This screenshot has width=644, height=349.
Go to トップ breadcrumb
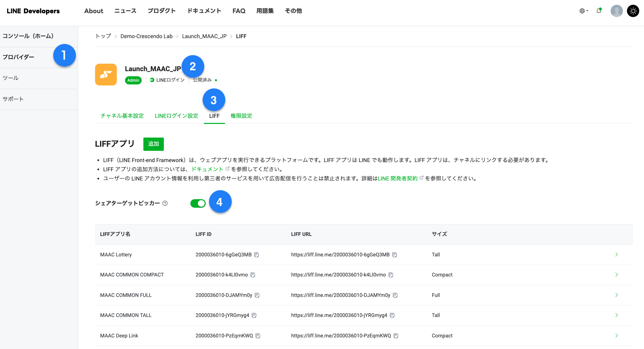(103, 36)
